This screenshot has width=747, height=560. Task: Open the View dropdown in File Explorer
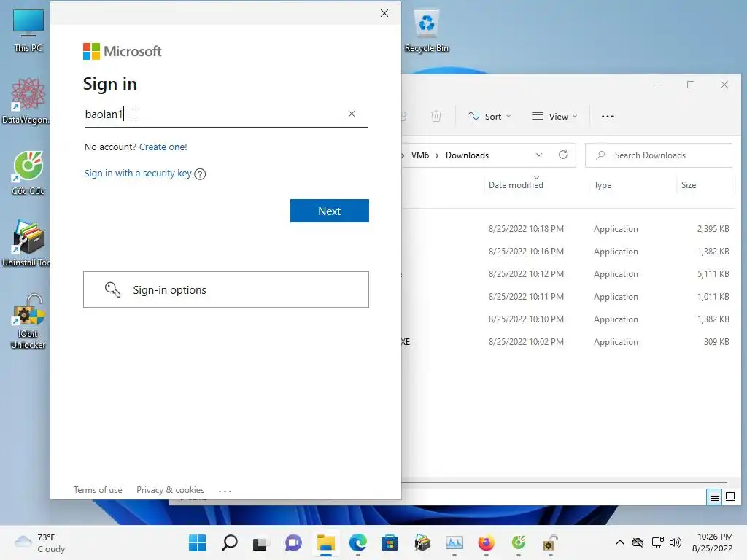tap(554, 116)
